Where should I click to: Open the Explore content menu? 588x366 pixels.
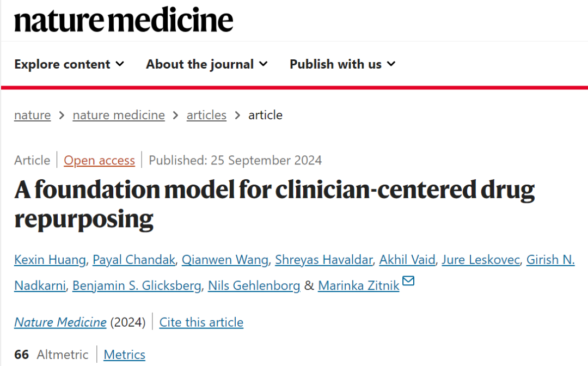click(x=69, y=64)
